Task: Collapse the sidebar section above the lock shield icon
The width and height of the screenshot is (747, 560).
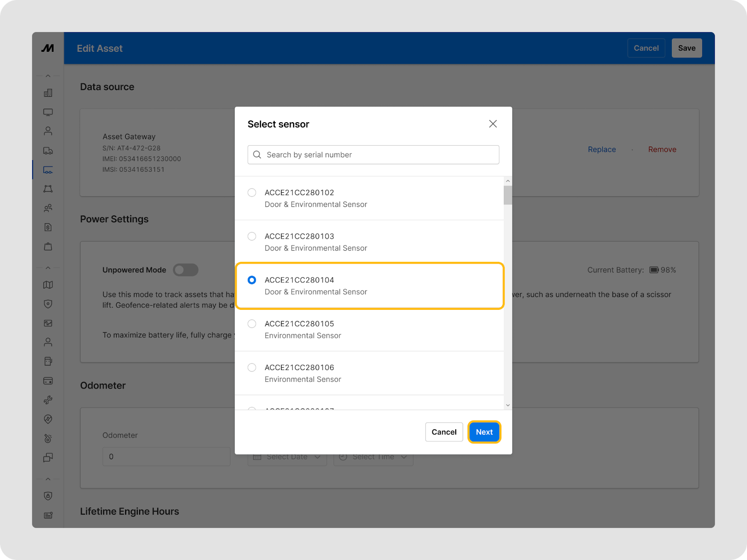Action: click(48, 479)
